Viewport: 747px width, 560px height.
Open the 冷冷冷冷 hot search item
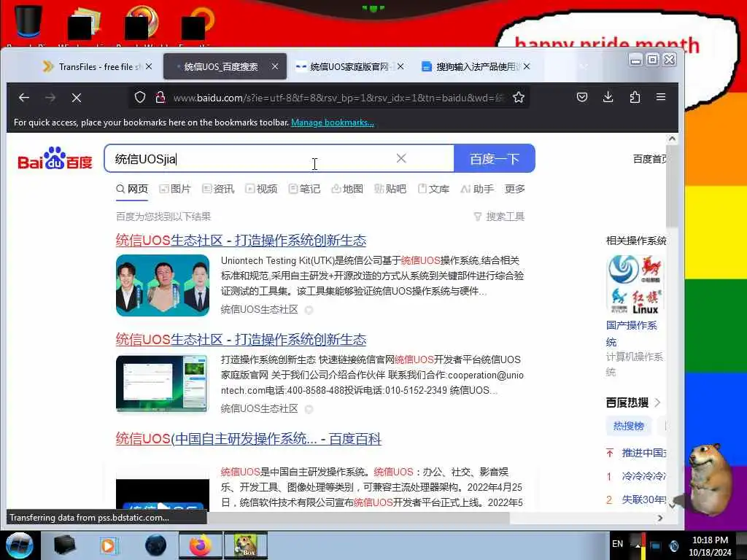click(643, 476)
